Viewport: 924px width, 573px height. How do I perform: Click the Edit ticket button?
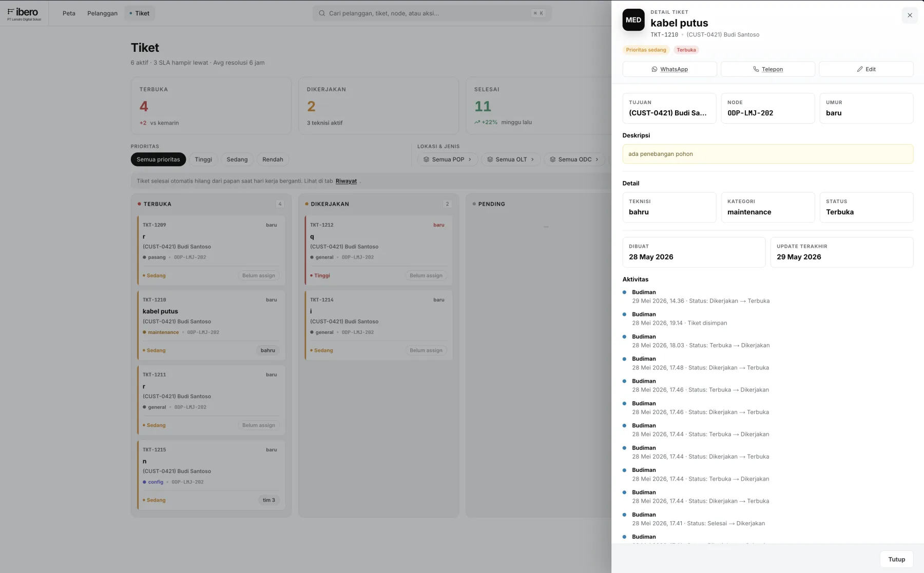tap(866, 69)
